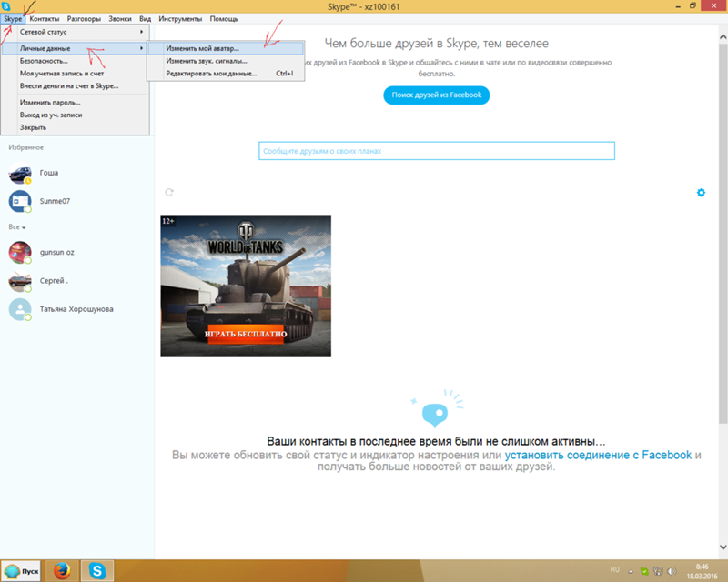
Task: Open the feed settings gear icon
Action: point(701,192)
